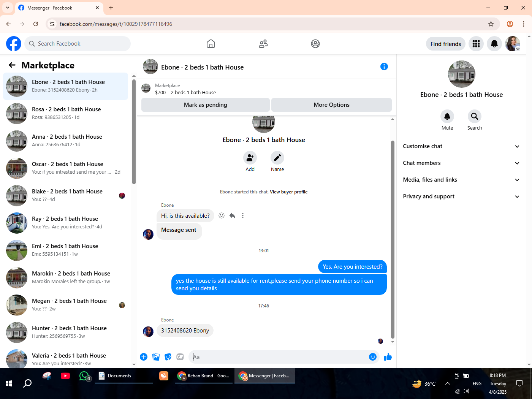532x399 pixels.
Task: Open WhatsApp from the taskbar
Action: pos(84,376)
